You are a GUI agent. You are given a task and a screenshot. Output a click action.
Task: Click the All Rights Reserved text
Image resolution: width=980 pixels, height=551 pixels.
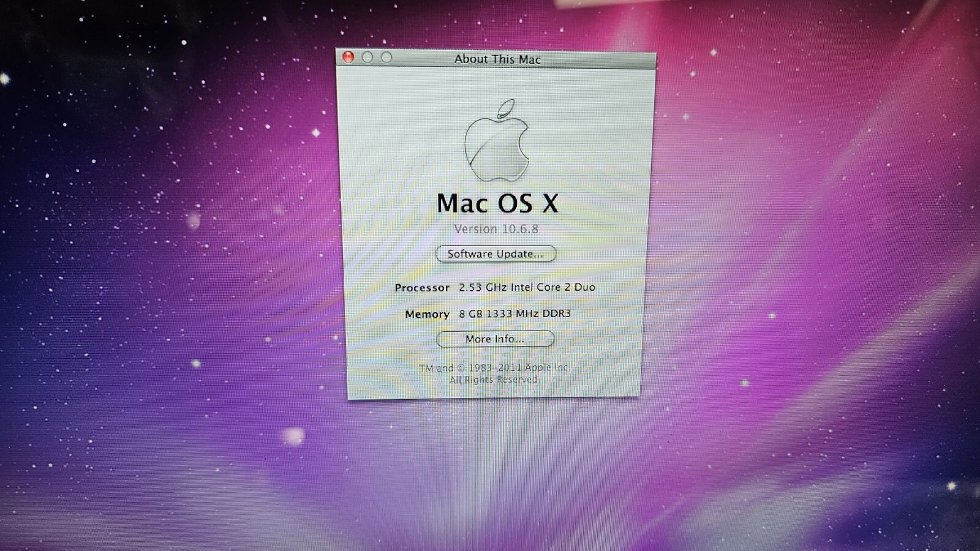(494, 380)
